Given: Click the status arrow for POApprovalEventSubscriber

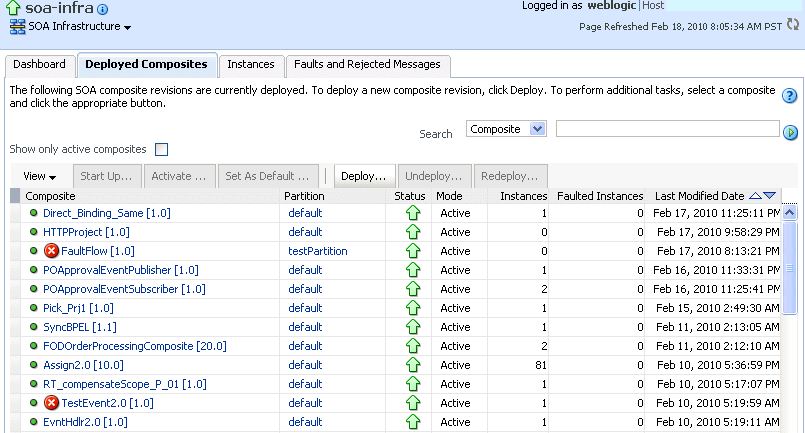Looking at the screenshot, I should coord(413,289).
